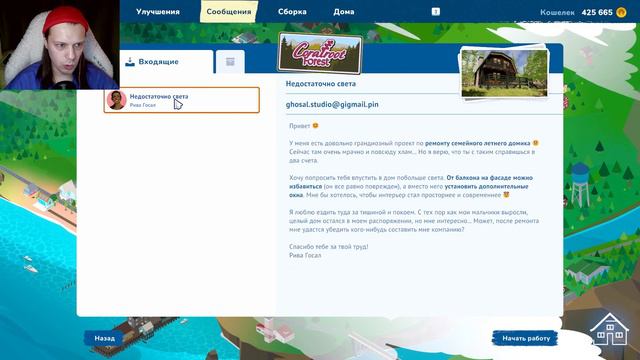The height and width of the screenshot is (360, 640).
Task: Click the ghosal.studio@gigmail.pin email address
Action: pyautogui.click(x=332, y=104)
